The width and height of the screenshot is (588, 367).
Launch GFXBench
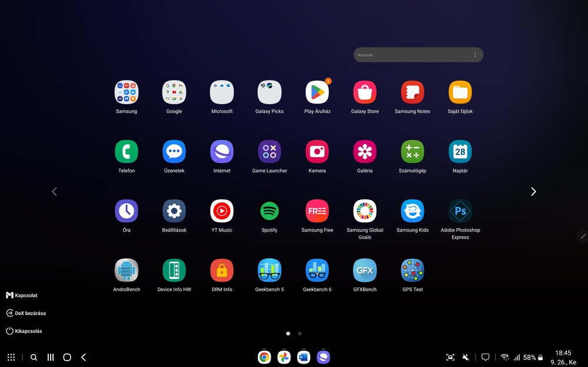pyautogui.click(x=365, y=271)
